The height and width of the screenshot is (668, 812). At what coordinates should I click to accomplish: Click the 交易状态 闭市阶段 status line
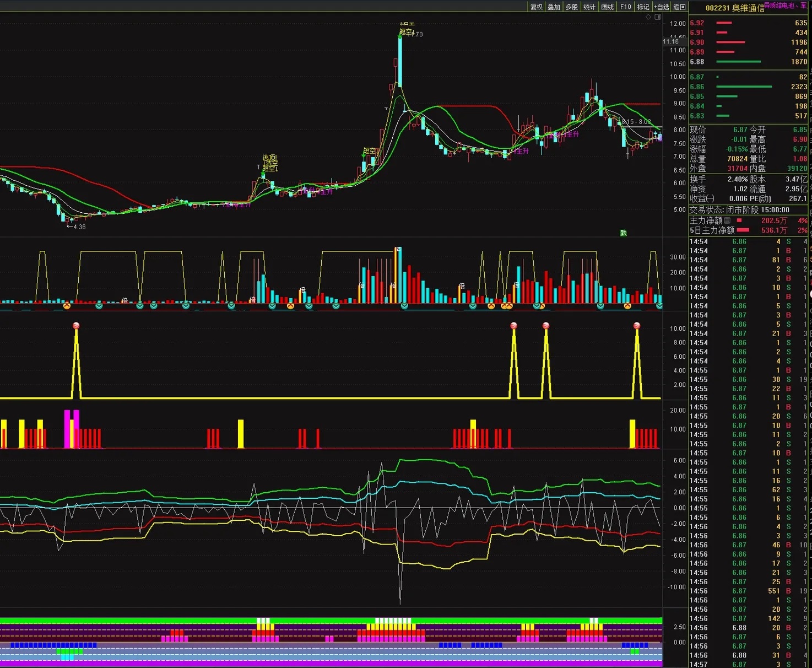click(739, 210)
